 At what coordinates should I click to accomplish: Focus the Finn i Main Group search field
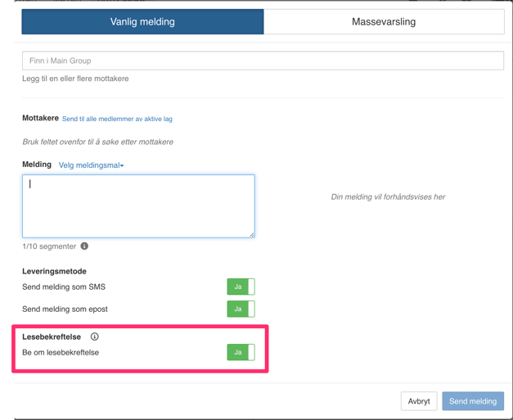pos(263,61)
